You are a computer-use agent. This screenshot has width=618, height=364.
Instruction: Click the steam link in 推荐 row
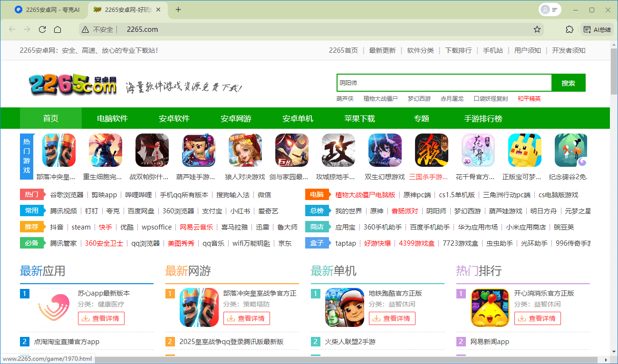pyautogui.click(x=81, y=227)
